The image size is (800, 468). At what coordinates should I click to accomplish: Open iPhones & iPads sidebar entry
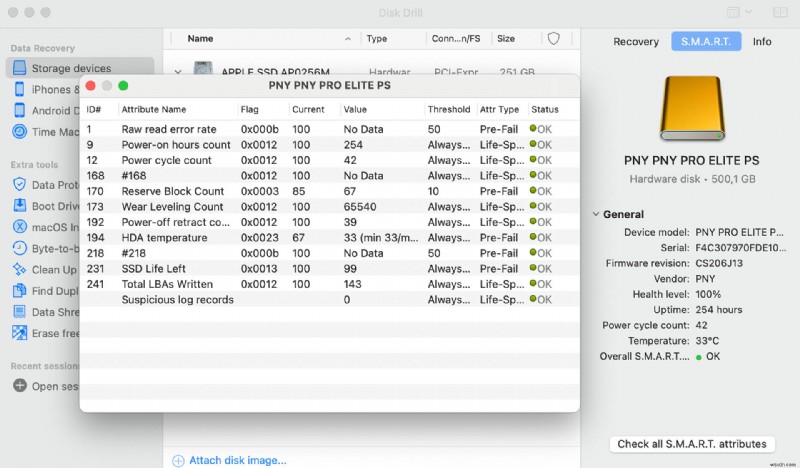tap(47, 89)
